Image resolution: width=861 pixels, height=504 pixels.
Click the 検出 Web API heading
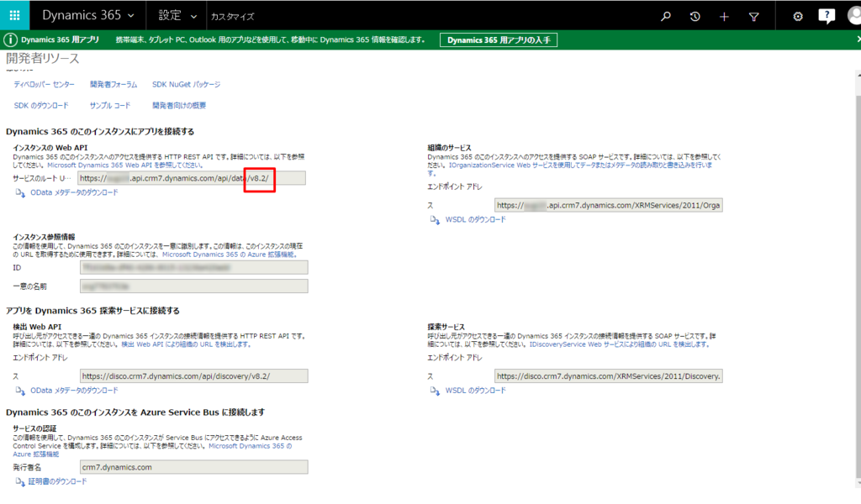[37, 327]
